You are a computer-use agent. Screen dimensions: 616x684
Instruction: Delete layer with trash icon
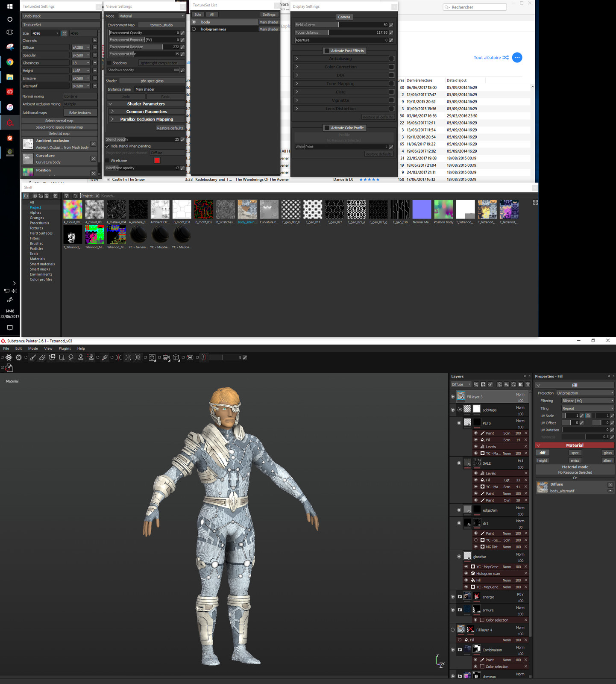tap(528, 384)
